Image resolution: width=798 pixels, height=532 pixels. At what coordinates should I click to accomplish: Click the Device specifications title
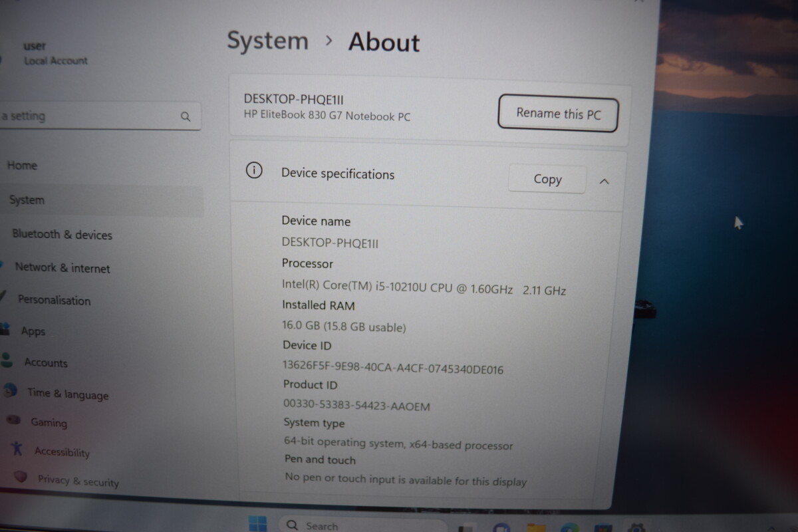[x=338, y=174]
